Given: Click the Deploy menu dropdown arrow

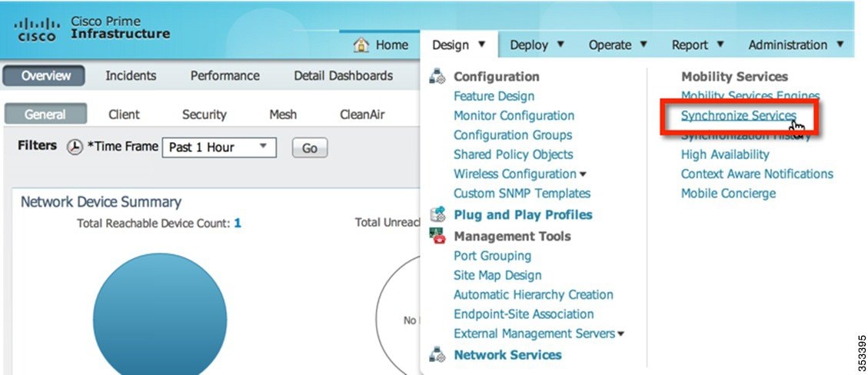Looking at the screenshot, I should coord(560,45).
